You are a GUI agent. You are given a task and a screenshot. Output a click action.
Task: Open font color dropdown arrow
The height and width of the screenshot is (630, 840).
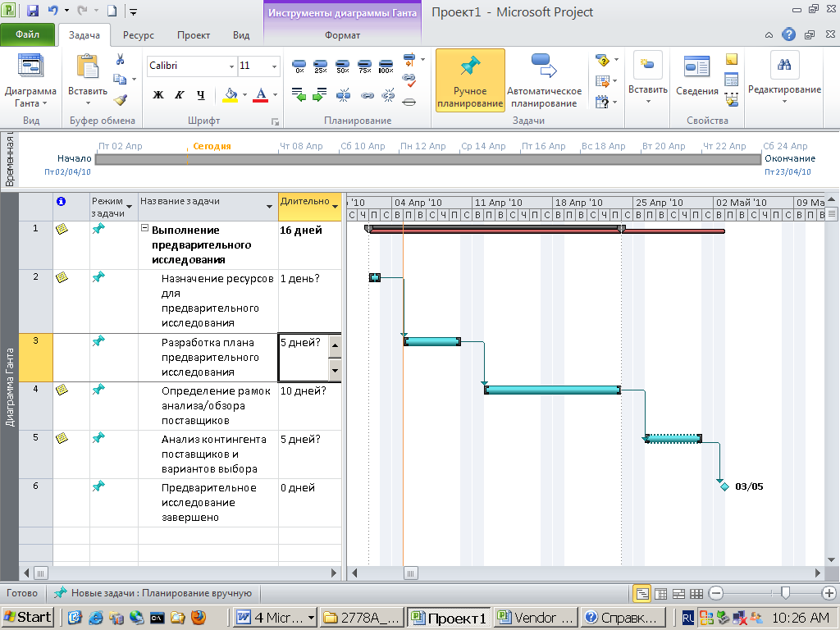[x=276, y=95]
